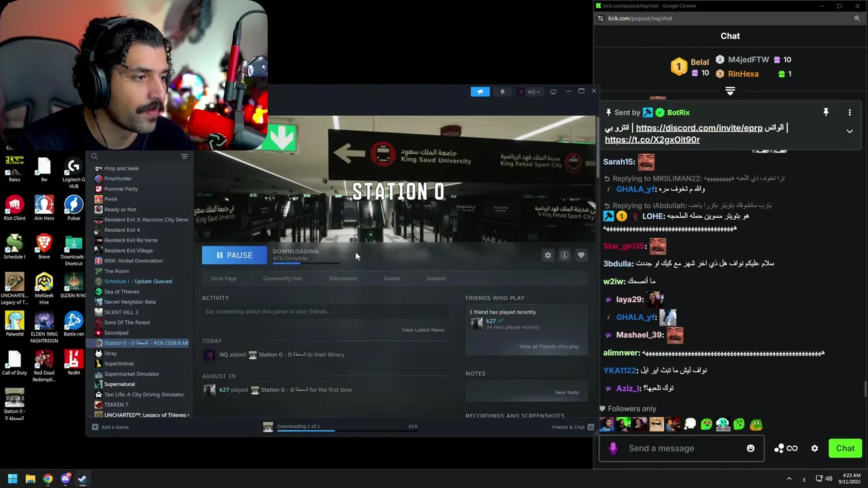Click the Send a message input field
The height and width of the screenshot is (488, 868).
[682, 448]
